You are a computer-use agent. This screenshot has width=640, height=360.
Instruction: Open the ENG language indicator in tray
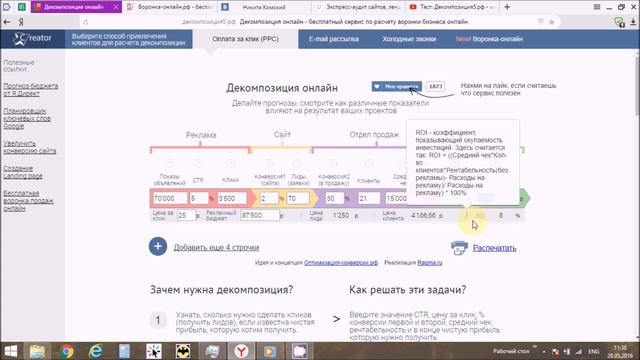593,351
